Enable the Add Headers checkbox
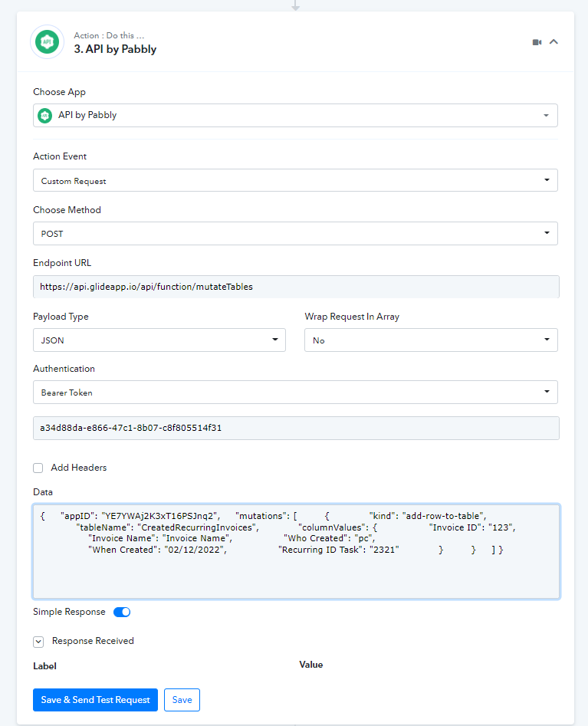This screenshot has width=588, height=726. click(38, 468)
